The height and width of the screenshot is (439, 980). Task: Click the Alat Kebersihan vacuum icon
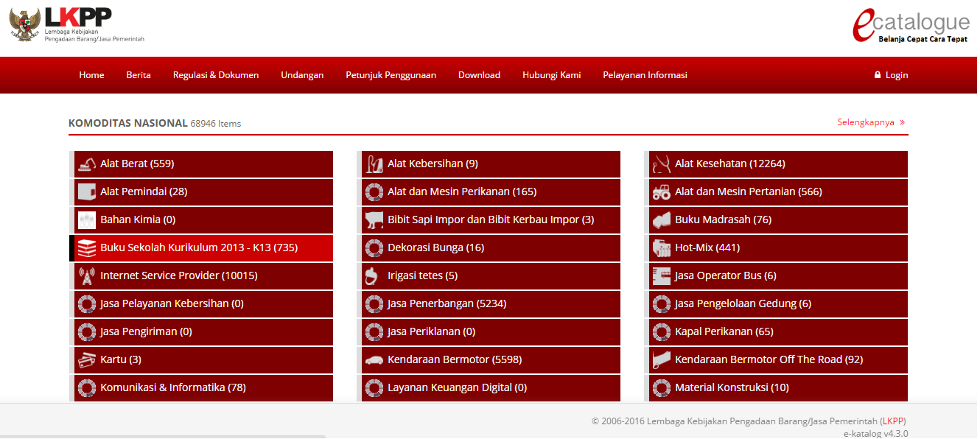[x=374, y=164]
